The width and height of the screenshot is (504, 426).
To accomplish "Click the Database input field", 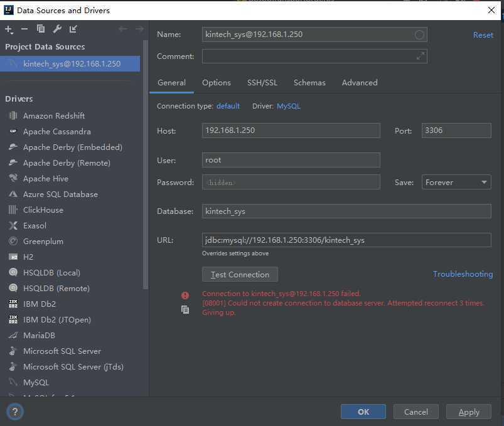I will 346,211.
